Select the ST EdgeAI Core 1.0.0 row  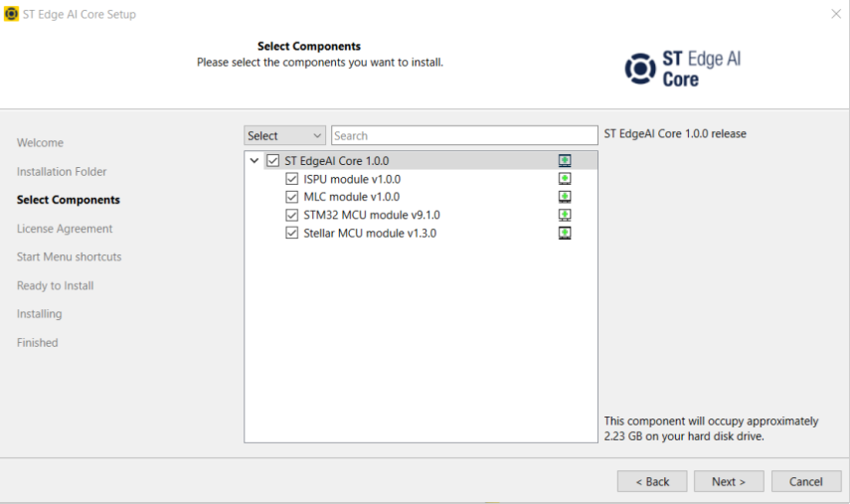pos(421,160)
